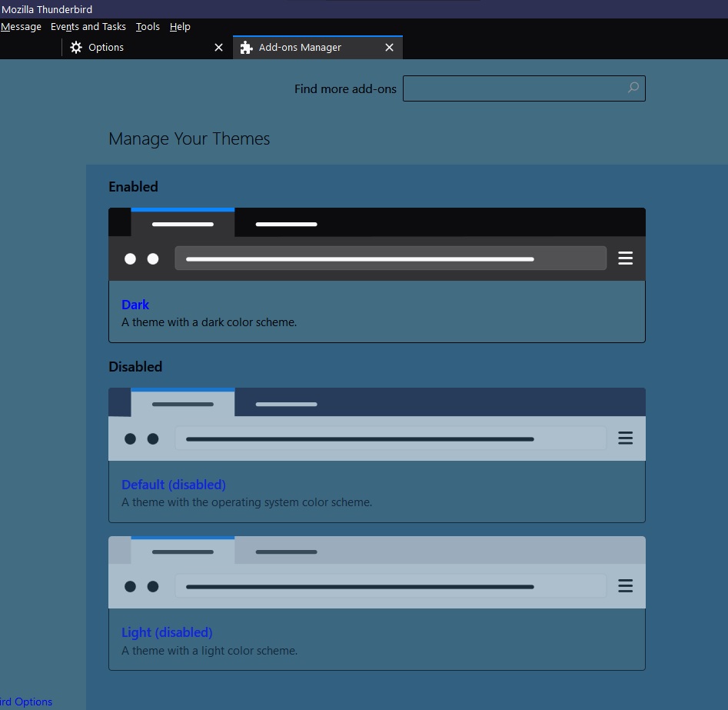728x710 pixels.
Task: Open the Help menu
Action: pyautogui.click(x=180, y=27)
